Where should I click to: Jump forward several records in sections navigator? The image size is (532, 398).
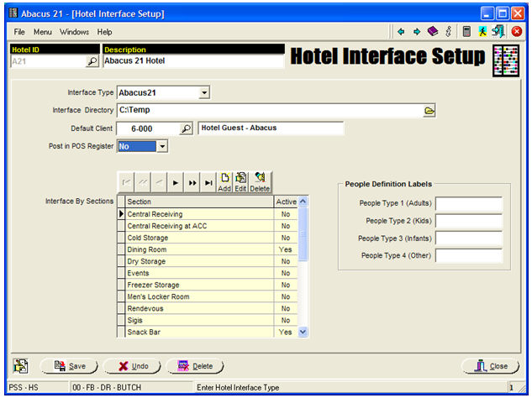192,183
